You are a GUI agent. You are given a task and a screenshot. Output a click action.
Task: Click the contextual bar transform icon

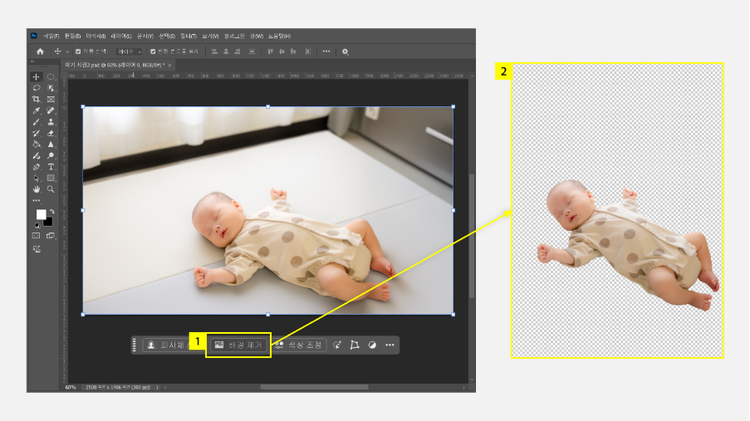tap(354, 345)
